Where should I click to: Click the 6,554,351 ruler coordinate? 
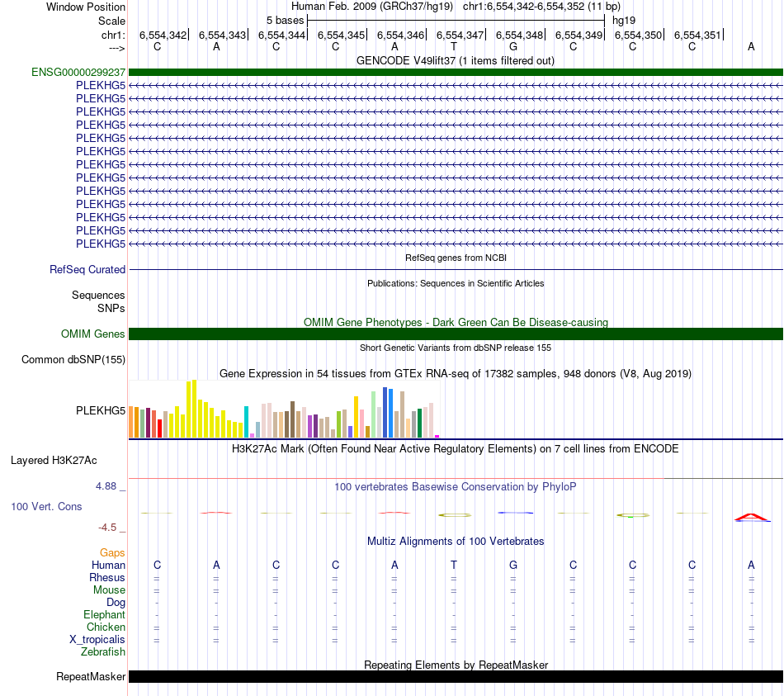[697, 35]
